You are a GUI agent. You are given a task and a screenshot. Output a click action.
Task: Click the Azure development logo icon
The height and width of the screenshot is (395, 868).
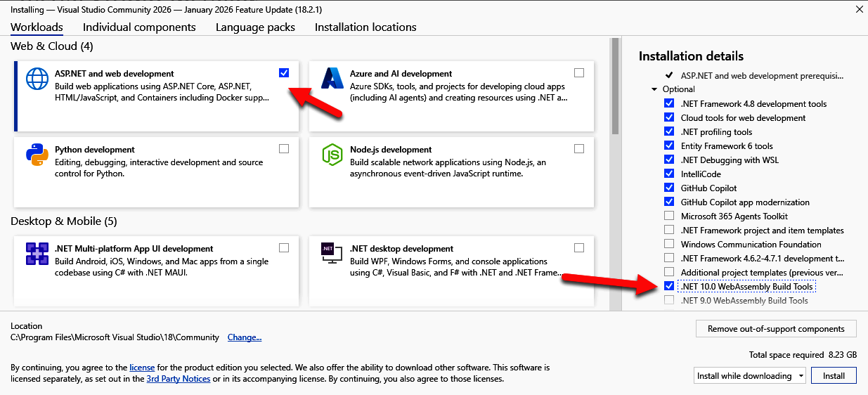332,78
